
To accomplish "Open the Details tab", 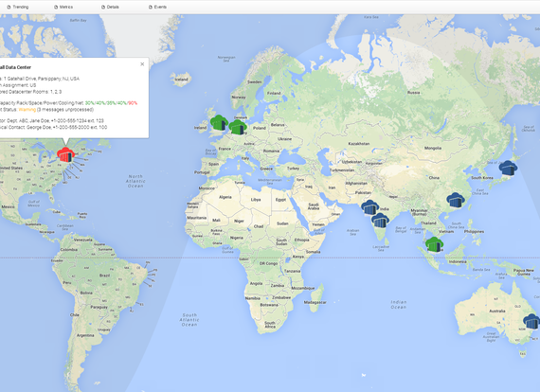I will [x=110, y=7].
